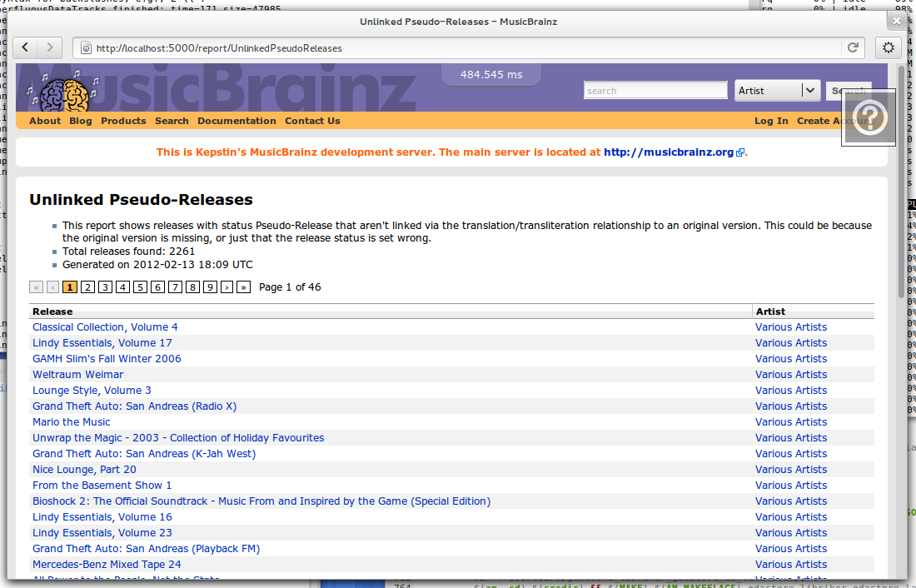Click the first page double arrow

[x=36, y=287]
